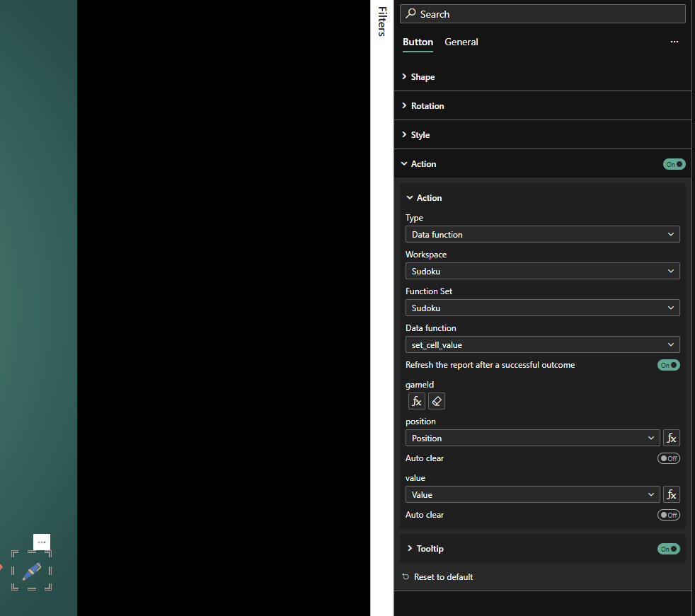Switch to the General tab
This screenshot has height=616, width=695.
click(461, 42)
